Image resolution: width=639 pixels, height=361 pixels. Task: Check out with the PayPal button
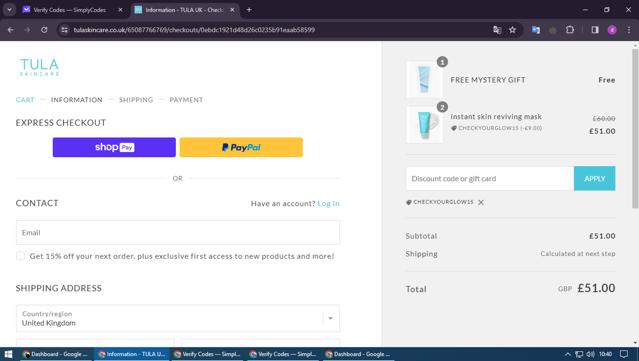(241, 147)
